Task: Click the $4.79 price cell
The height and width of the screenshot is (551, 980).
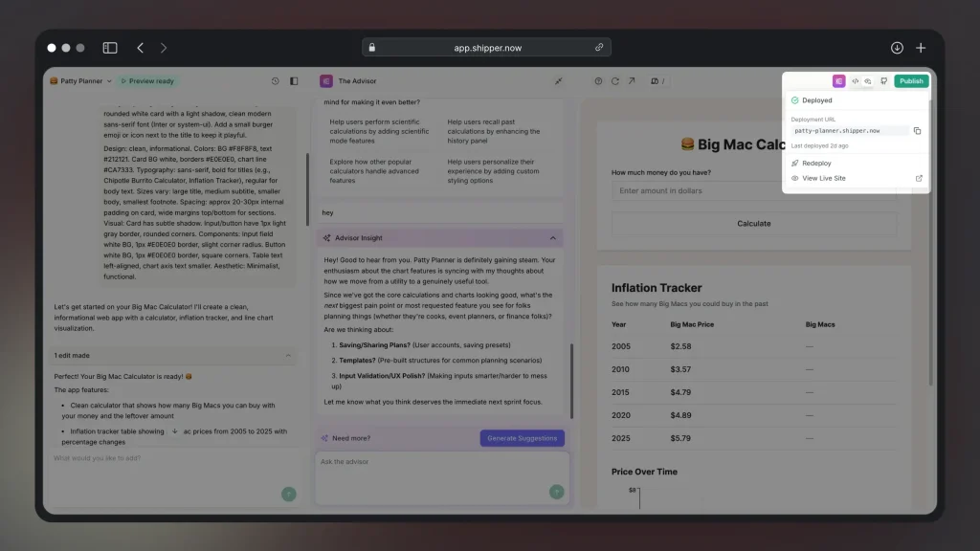Action: [x=680, y=392]
